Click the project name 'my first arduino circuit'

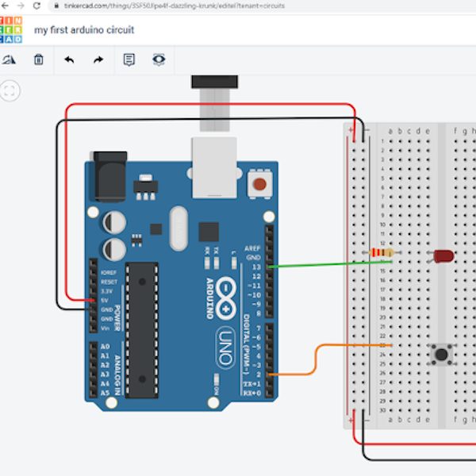click(84, 30)
